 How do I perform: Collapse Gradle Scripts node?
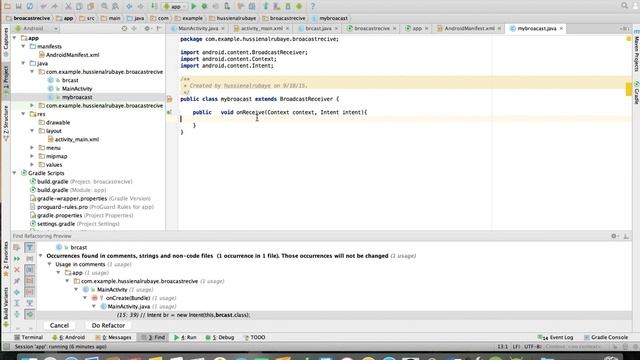point(15,173)
